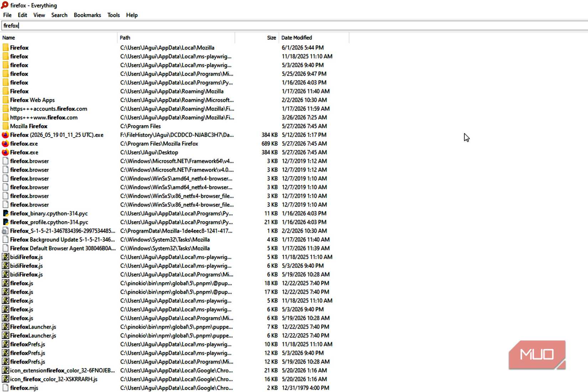Sort results by Path column header
588x392 pixels.
pos(176,37)
